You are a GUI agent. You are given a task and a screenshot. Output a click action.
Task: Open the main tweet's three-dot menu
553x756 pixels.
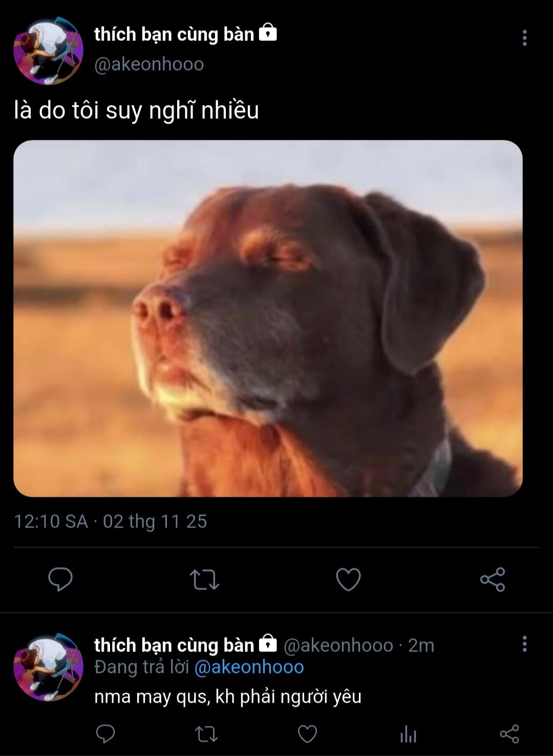click(524, 38)
